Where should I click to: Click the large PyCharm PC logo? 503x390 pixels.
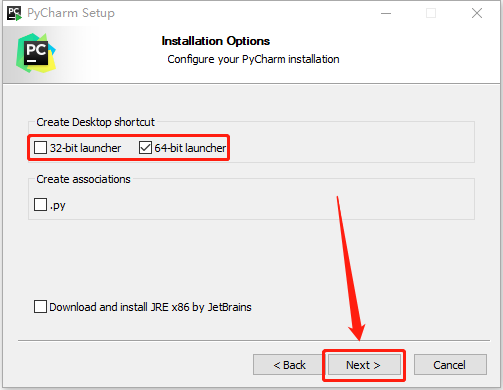(36, 53)
